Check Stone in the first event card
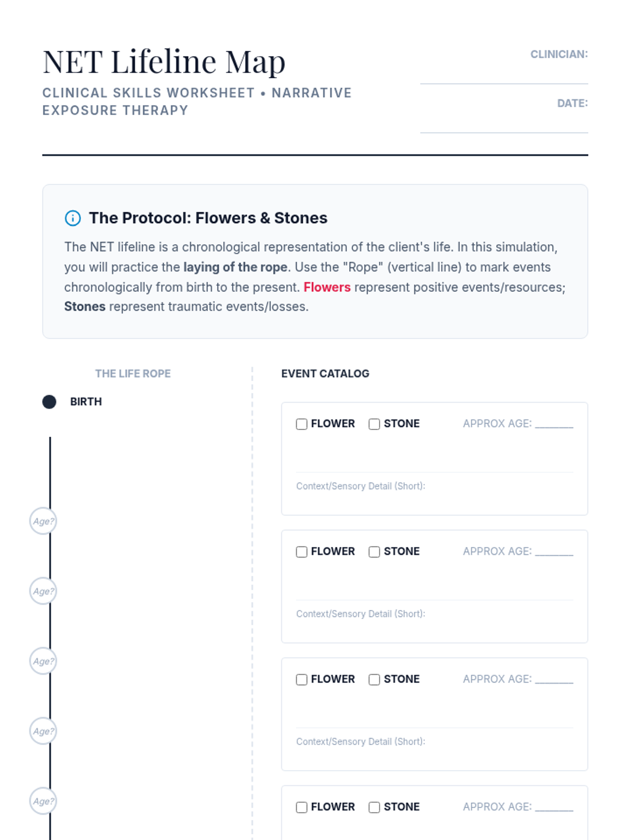 click(x=374, y=424)
